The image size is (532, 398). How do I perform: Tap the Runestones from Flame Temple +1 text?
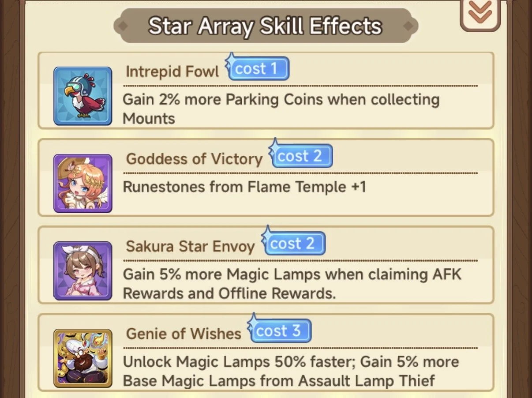pyautogui.click(x=244, y=187)
